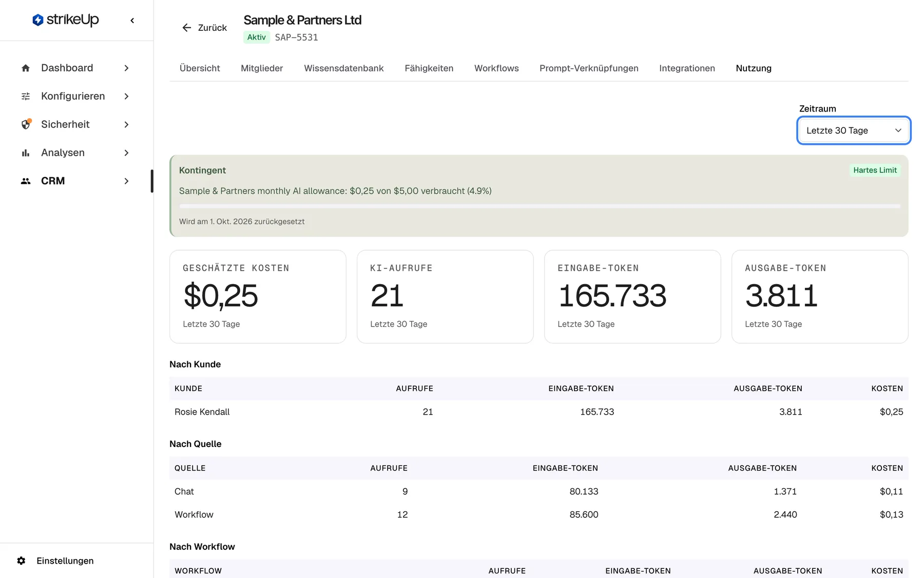This screenshot has height=578, width=924.
Task: Click the Einstellungen gear icon
Action: pyautogui.click(x=21, y=561)
